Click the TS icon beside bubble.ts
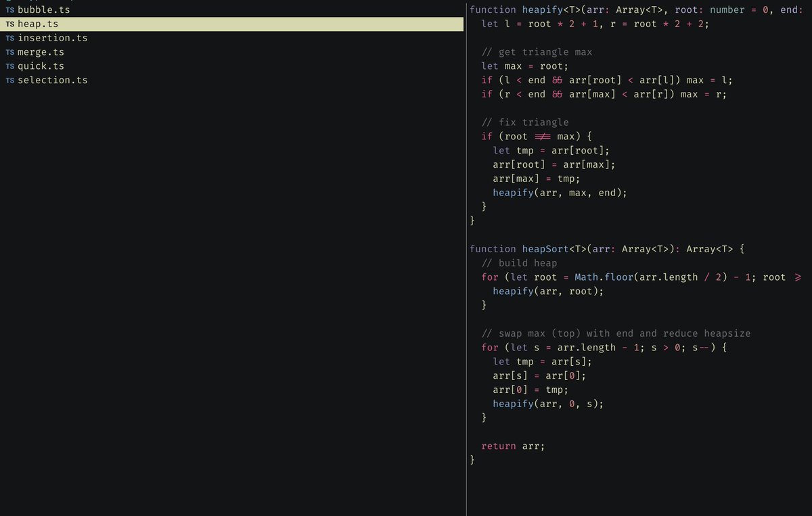 point(10,10)
